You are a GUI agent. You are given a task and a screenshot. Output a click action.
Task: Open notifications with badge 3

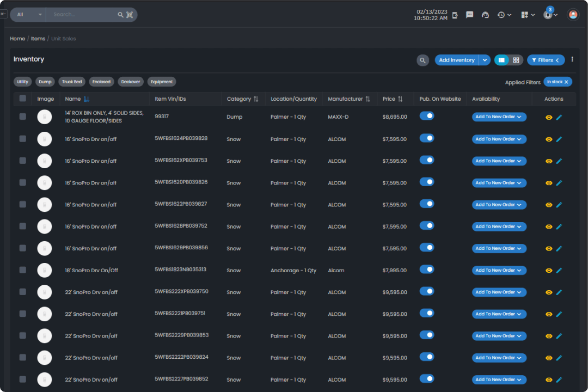pos(550,14)
